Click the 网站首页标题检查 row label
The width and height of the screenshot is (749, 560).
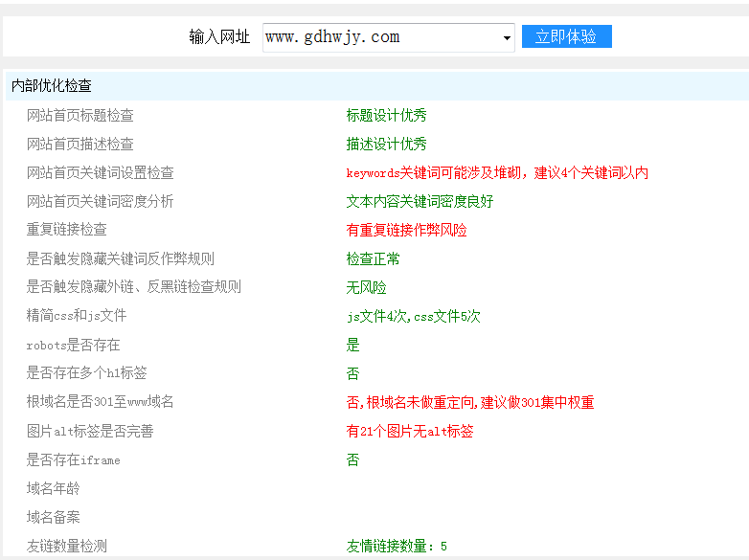tap(80, 116)
